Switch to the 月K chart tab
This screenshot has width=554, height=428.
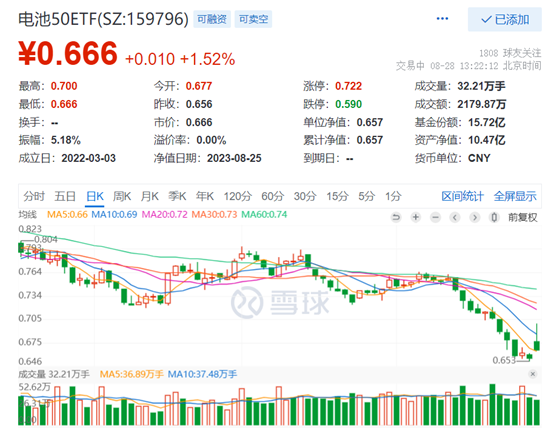[x=150, y=196]
